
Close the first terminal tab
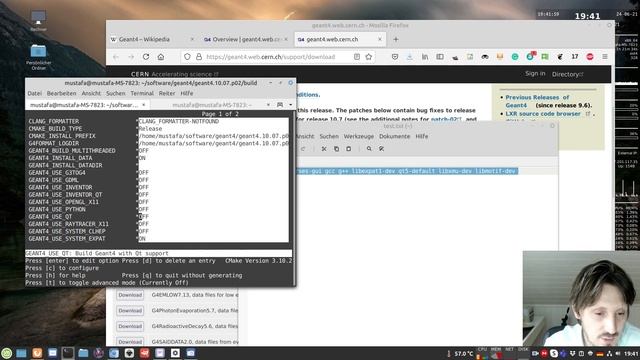pyautogui.click(x=144, y=105)
